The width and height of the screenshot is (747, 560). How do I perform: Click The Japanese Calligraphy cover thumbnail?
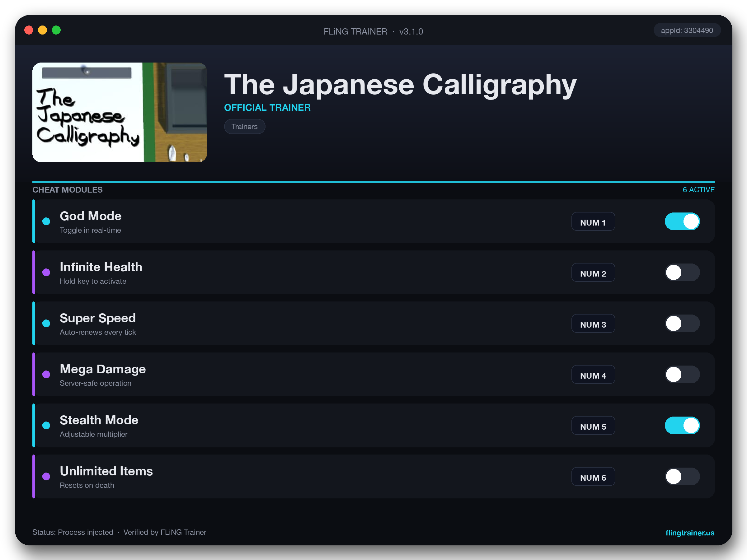(x=120, y=112)
